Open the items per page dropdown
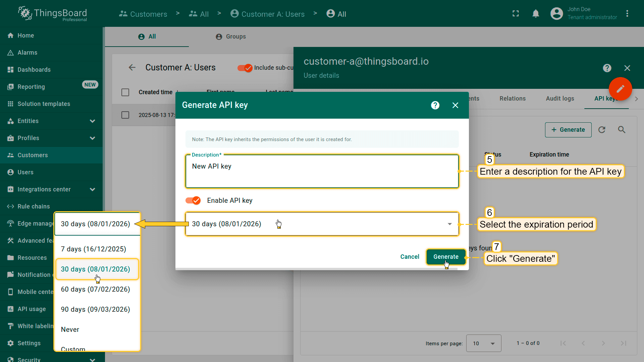Screen dimensions: 644x362 [x=483, y=343]
